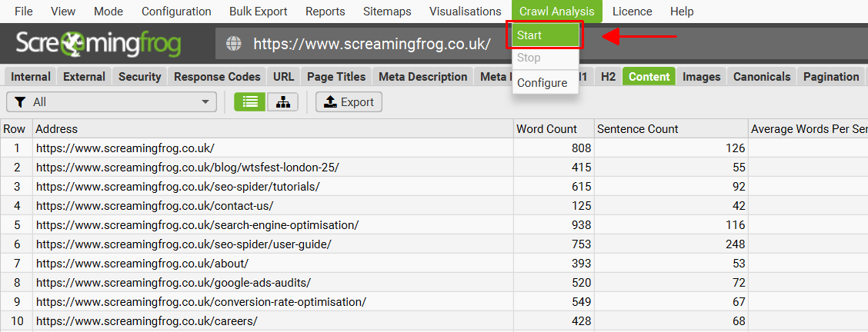Screen dimensions: 868x332
Task: Sort by the Sentence Count column header
Action: (671, 128)
